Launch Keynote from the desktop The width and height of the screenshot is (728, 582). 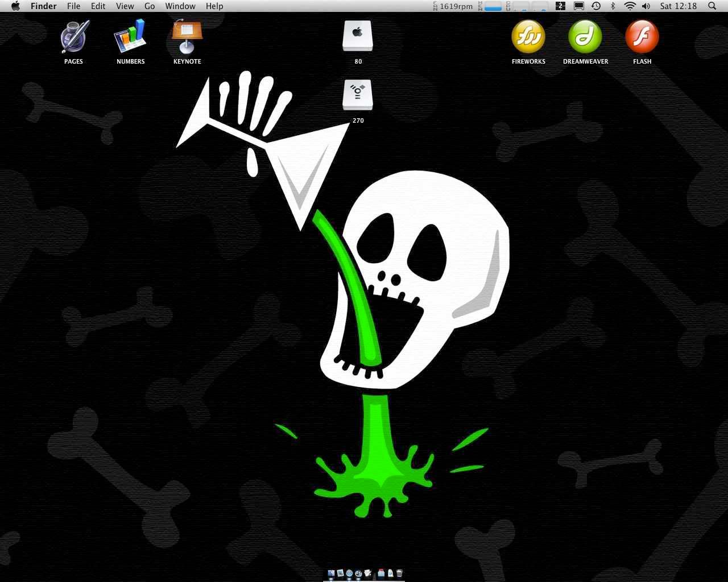(187, 38)
